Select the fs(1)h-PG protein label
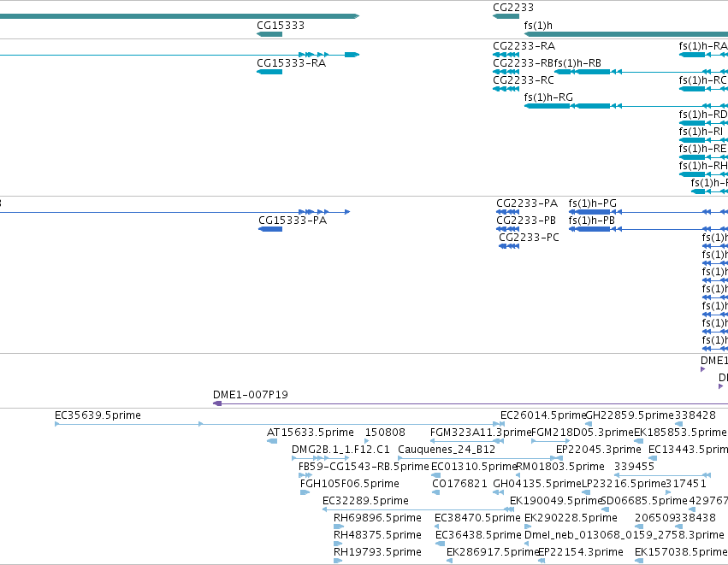The height and width of the screenshot is (565, 728). [593, 203]
